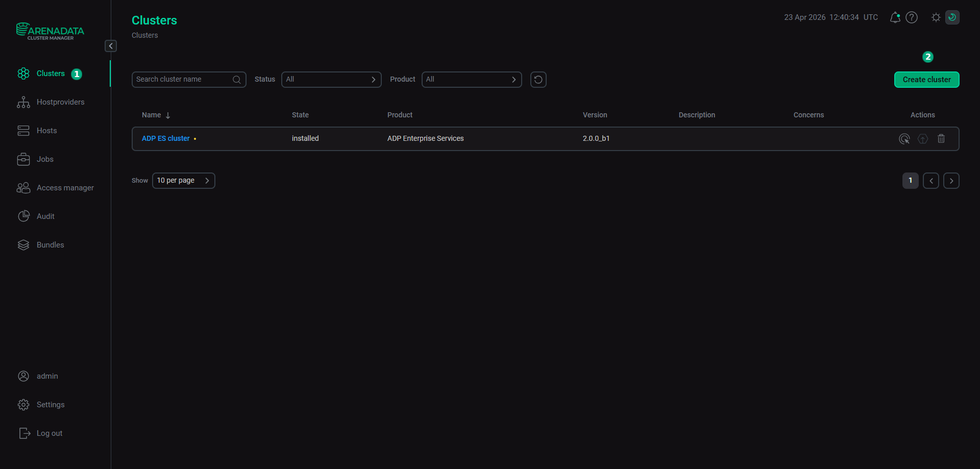This screenshot has width=980, height=469.
Task: Click the Audit pie chart icon
Action: 23,216
